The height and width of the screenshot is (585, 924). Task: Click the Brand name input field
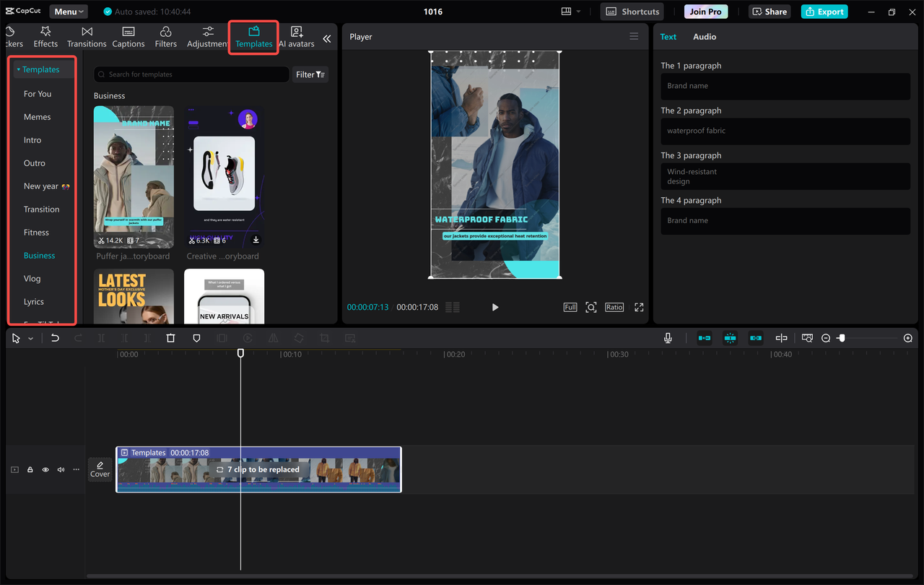pyautogui.click(x=785, y=86)
